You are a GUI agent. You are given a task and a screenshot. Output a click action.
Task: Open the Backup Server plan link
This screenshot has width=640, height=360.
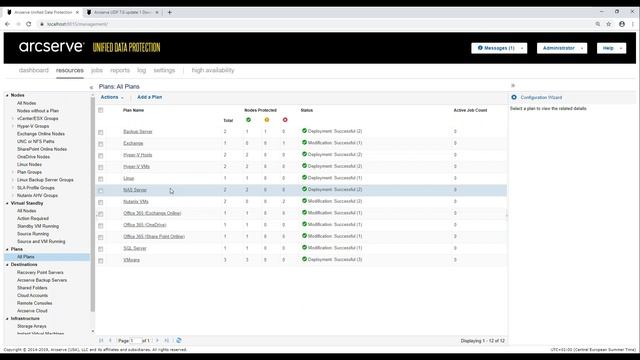point(138,132)
